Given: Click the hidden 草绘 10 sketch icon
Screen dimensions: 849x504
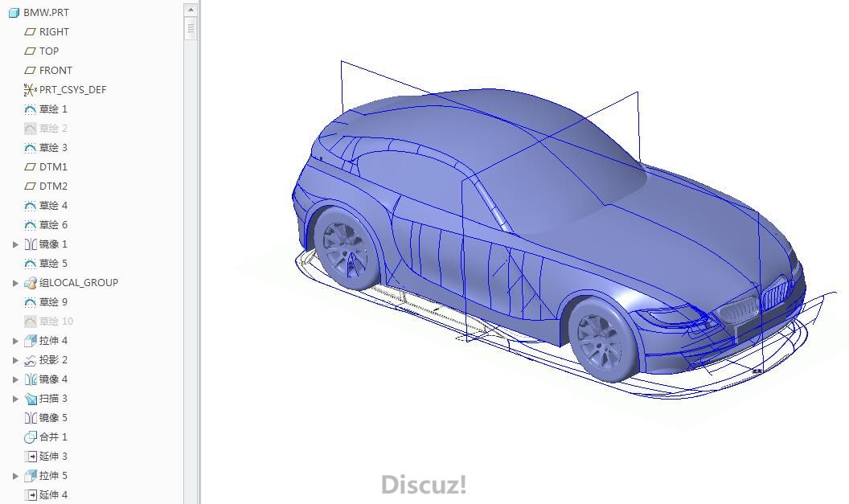Looking at the screenshot, I should point(31,322).
